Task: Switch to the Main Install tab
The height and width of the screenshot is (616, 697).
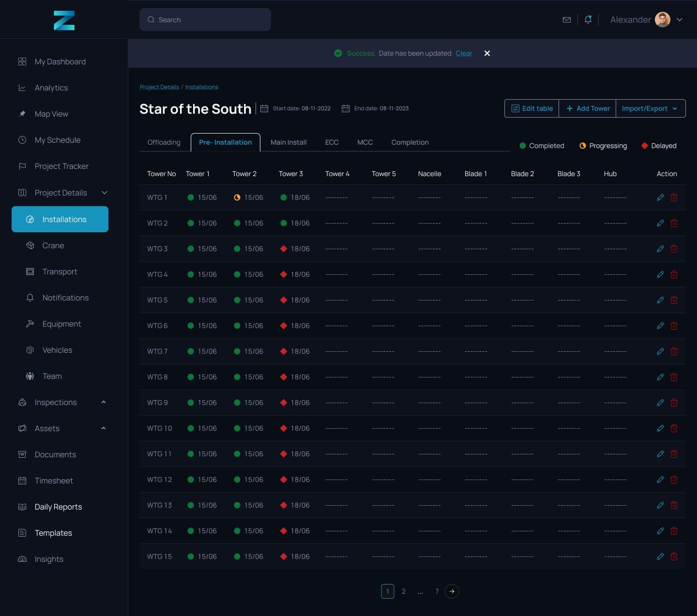Action: [288, 142]
